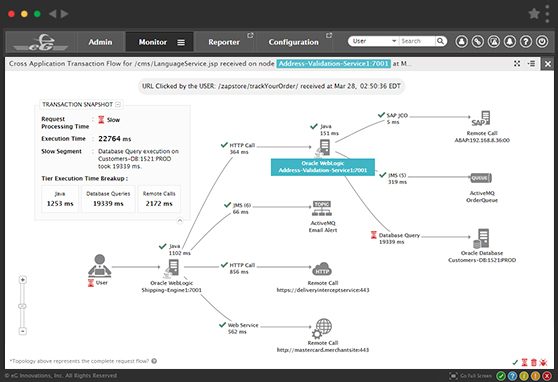Click the topology help question icon
This screenshot has height=382, width=558.
click(154, 361)
